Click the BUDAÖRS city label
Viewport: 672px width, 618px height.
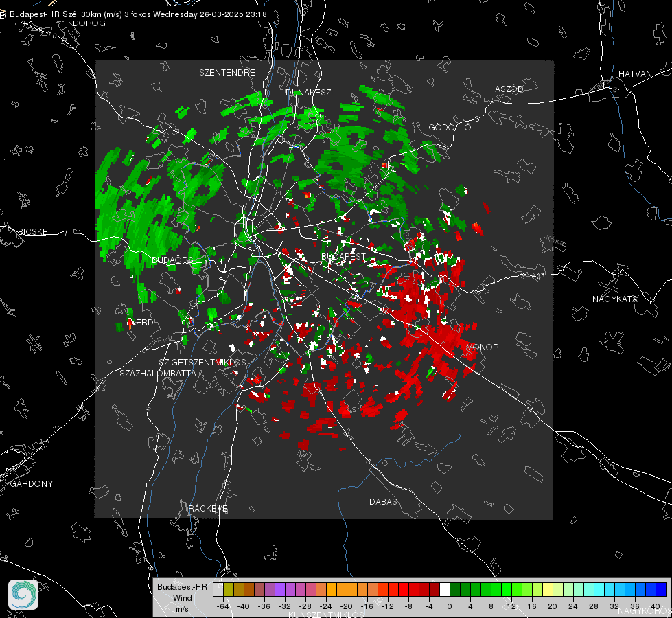pyautogui.click(x=173, y=260)
